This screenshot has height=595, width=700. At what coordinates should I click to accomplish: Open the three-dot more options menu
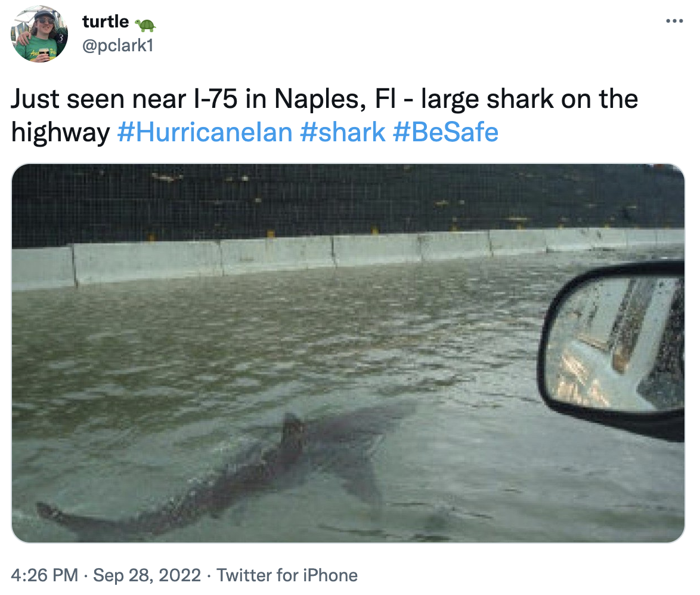[x=674, y=21]
